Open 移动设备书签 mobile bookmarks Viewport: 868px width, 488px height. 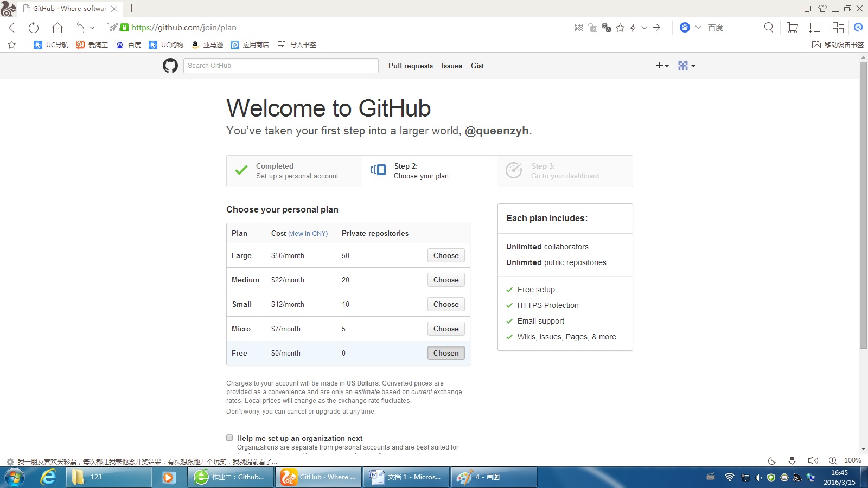click(838, 45)
